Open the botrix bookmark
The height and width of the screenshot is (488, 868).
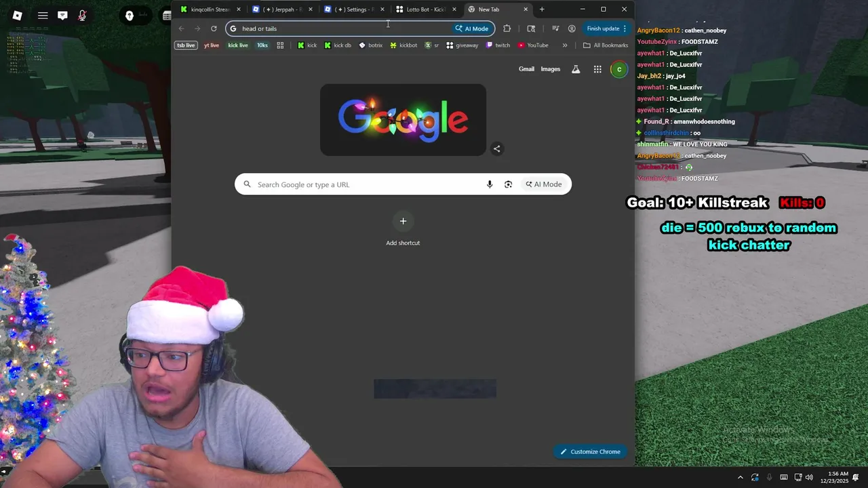(371, 45)
